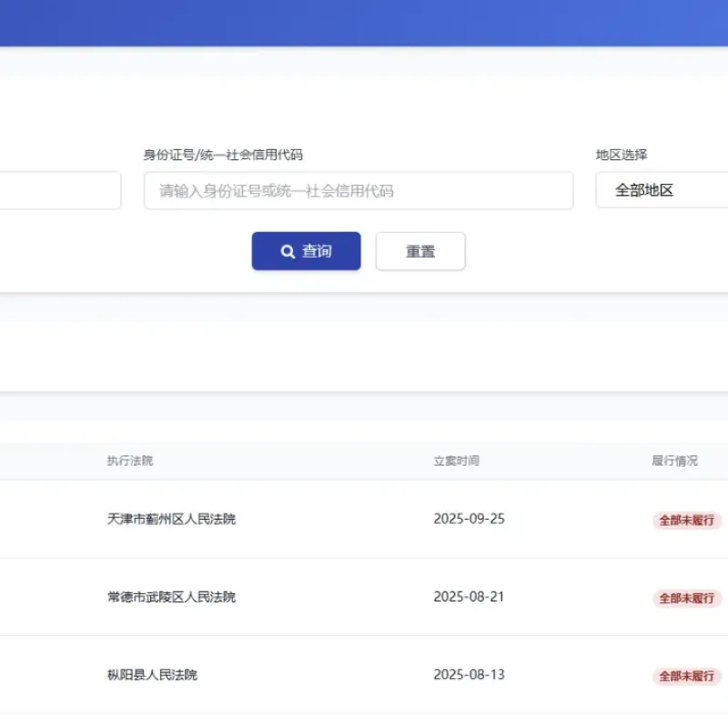
Task: Click 全部未履行 tag in 2025-09-25 row
Action: (x=687, y=520)
